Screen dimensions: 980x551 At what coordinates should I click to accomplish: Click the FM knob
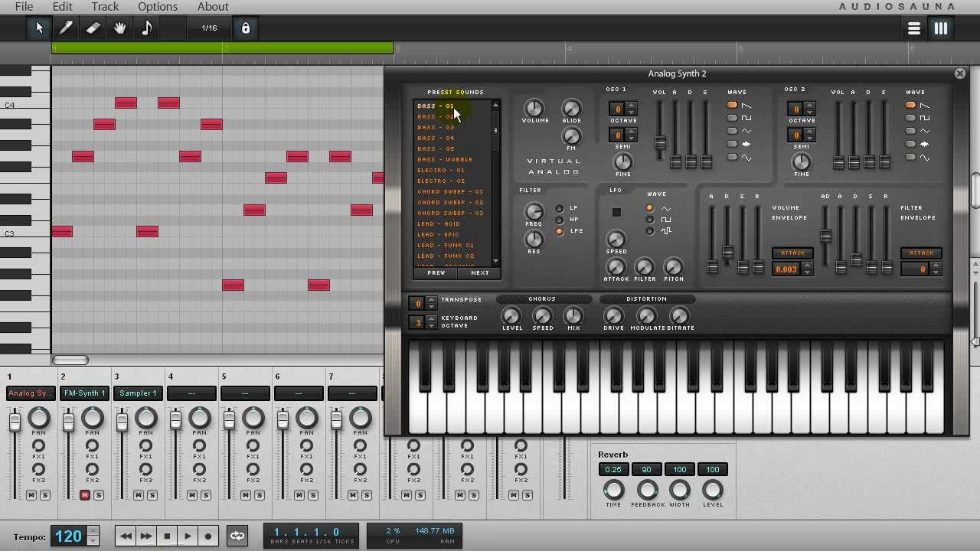571,135
